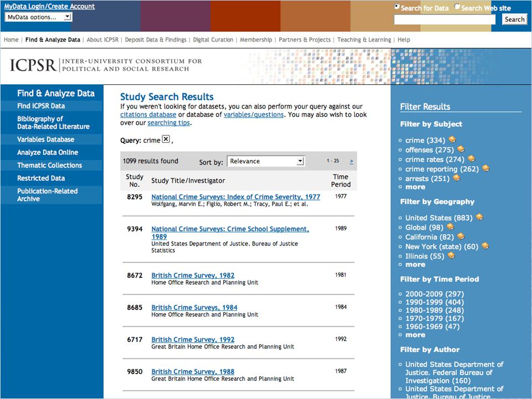Viewport: 532px width, 399px height.
Task: Open Partners & Projects menu item
Action: tap(304, 40)
